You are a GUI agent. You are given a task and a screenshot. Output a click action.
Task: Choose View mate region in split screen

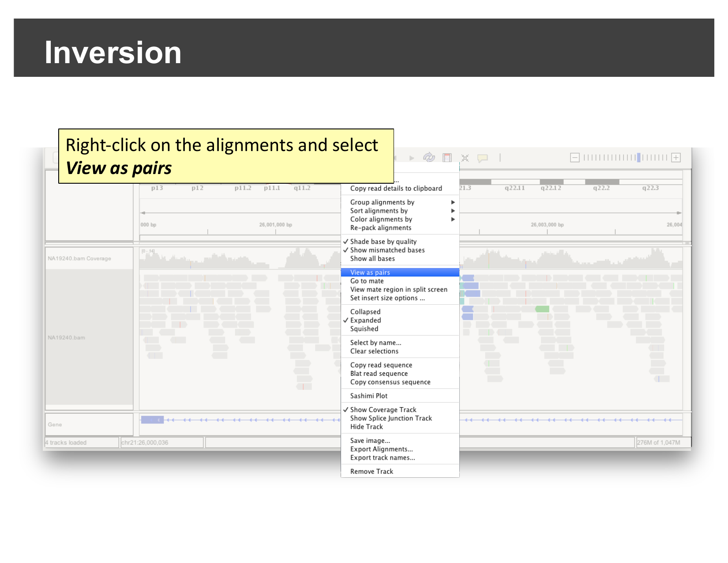pos(400,290)
